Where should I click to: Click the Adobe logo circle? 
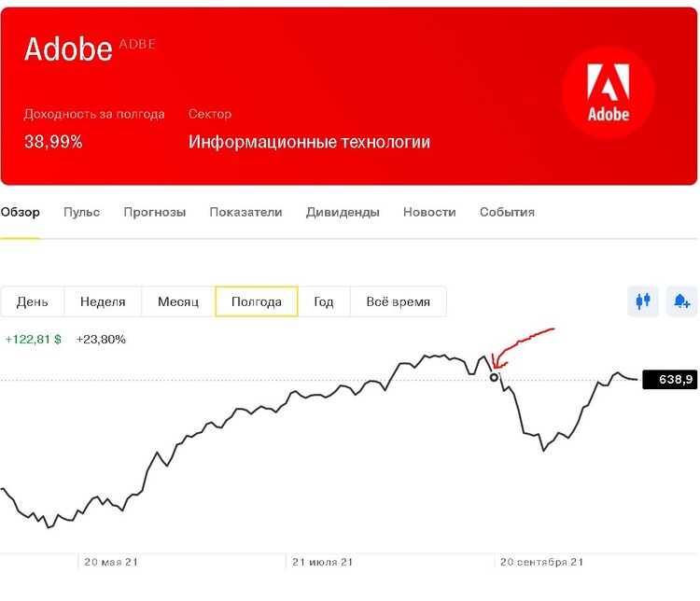[x=608, y=92]
